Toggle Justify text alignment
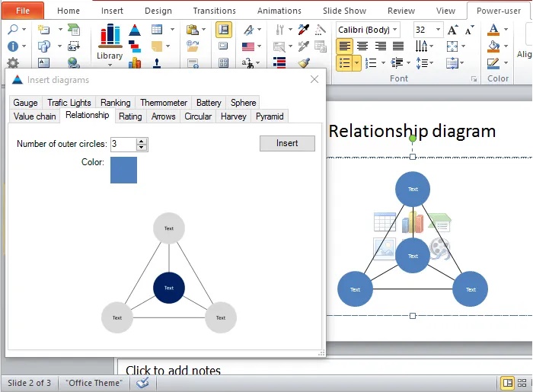533x392 pixels. [x=398, y=46]
